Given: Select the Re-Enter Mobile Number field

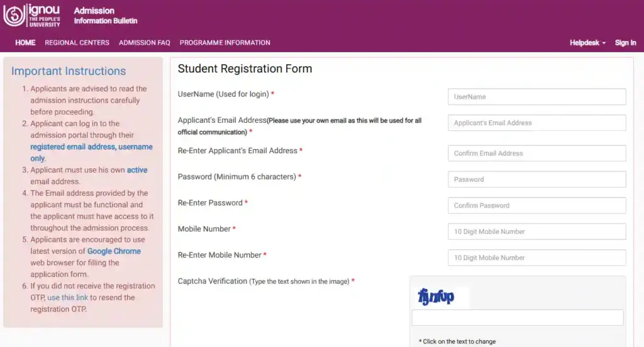Looking at the screenshot, I should (536, 258).
